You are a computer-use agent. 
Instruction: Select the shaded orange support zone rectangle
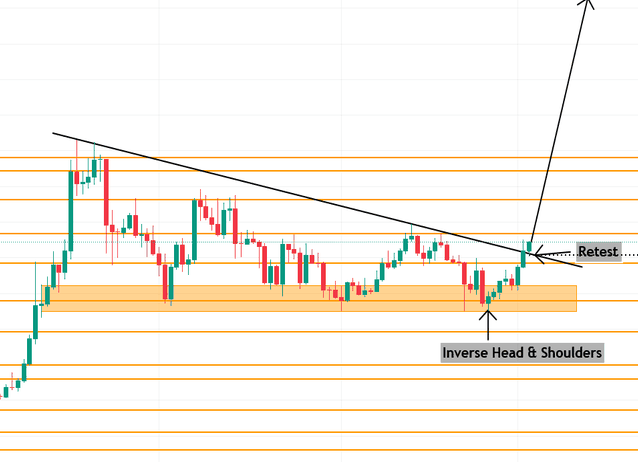pos(309,298)
